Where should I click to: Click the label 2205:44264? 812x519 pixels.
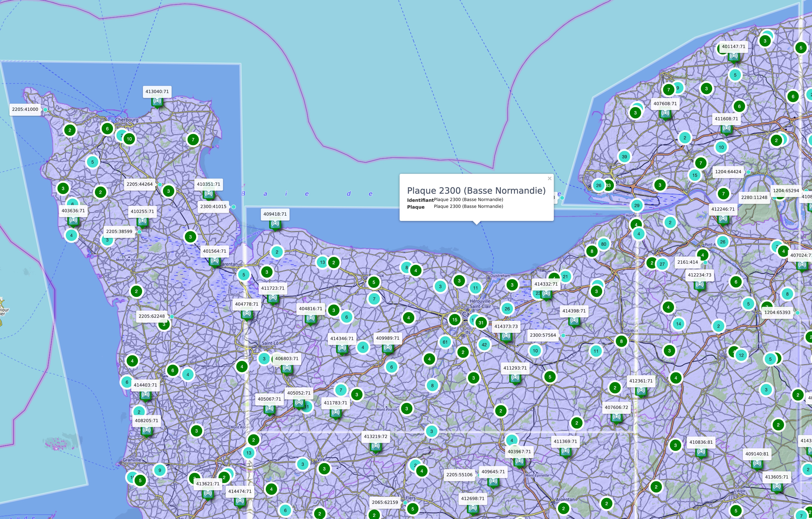point(140,184)
